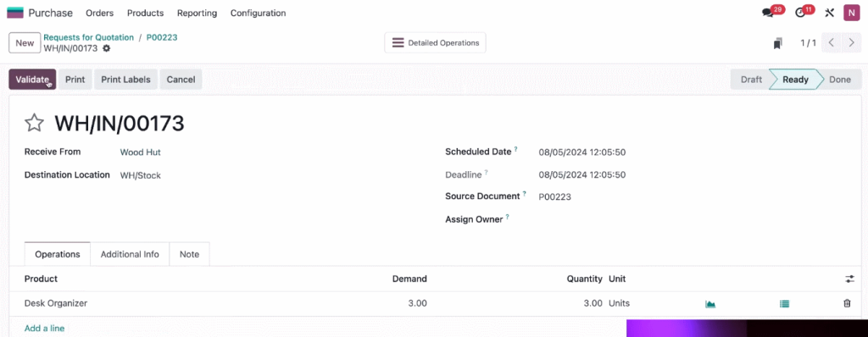Open forecast chart icon for Desk Organizer
This screenshot has width=868, height=337.
[x=710, y=303]
